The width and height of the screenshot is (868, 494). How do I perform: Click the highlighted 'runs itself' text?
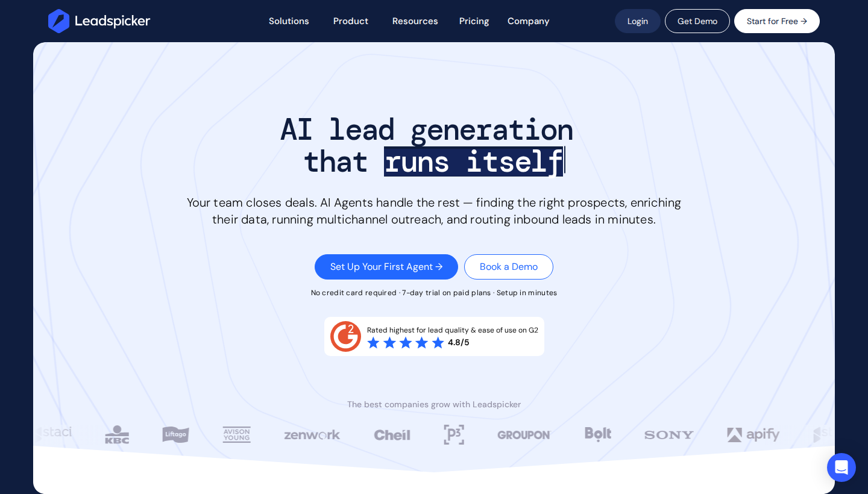coord(474,162)
